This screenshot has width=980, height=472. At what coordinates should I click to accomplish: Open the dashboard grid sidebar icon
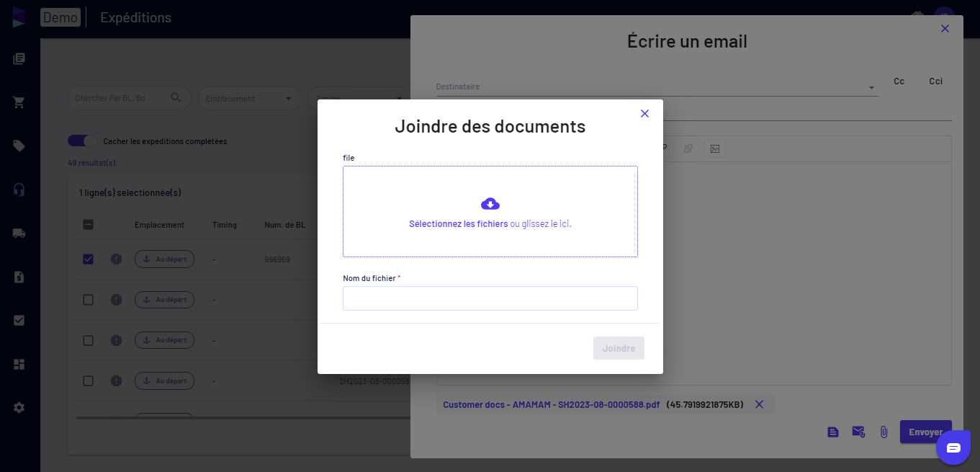(19, 364)
